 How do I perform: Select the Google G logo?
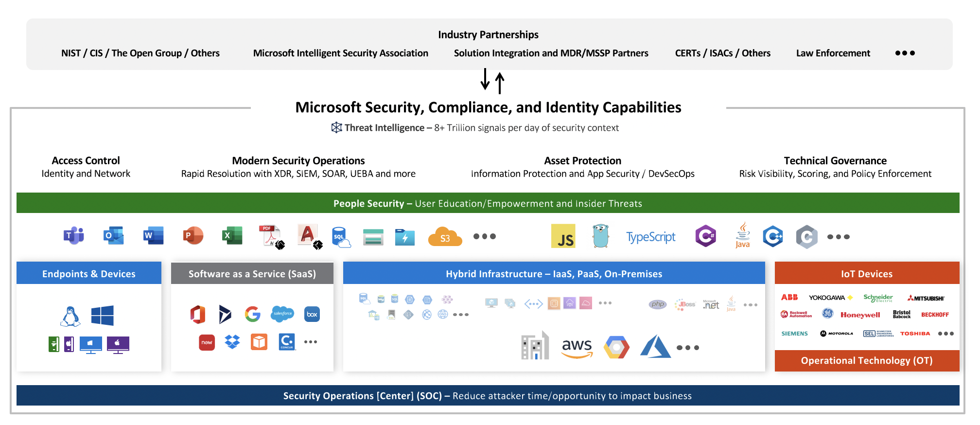click(253, 314)
